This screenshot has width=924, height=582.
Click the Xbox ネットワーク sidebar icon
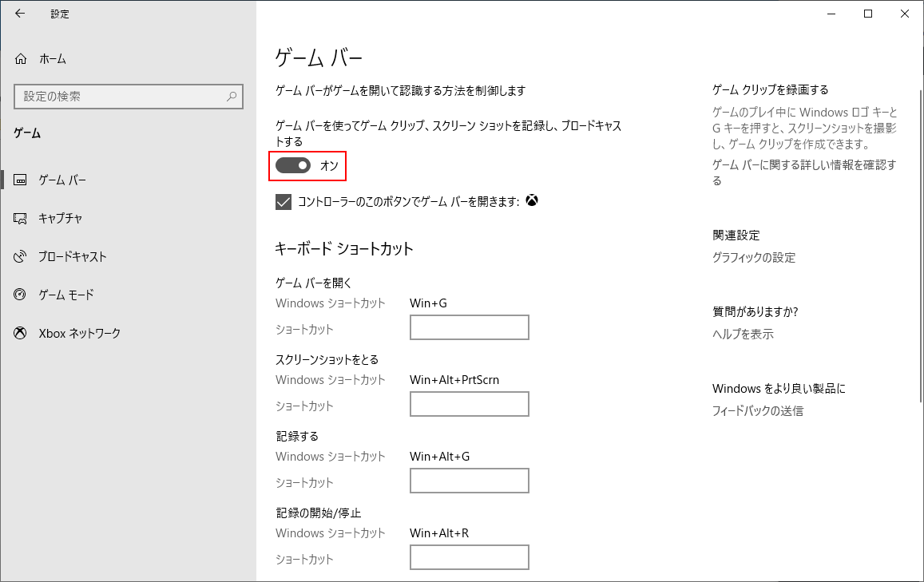[x=20, y=334]
